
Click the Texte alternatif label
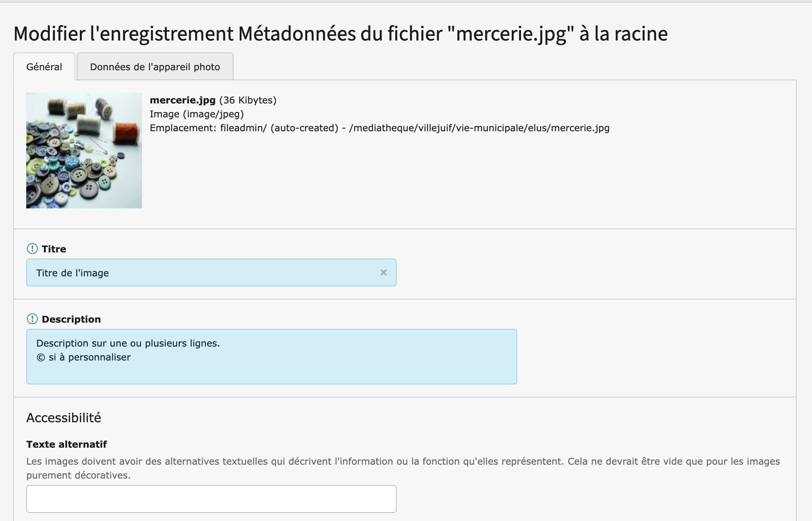[66, 444]
